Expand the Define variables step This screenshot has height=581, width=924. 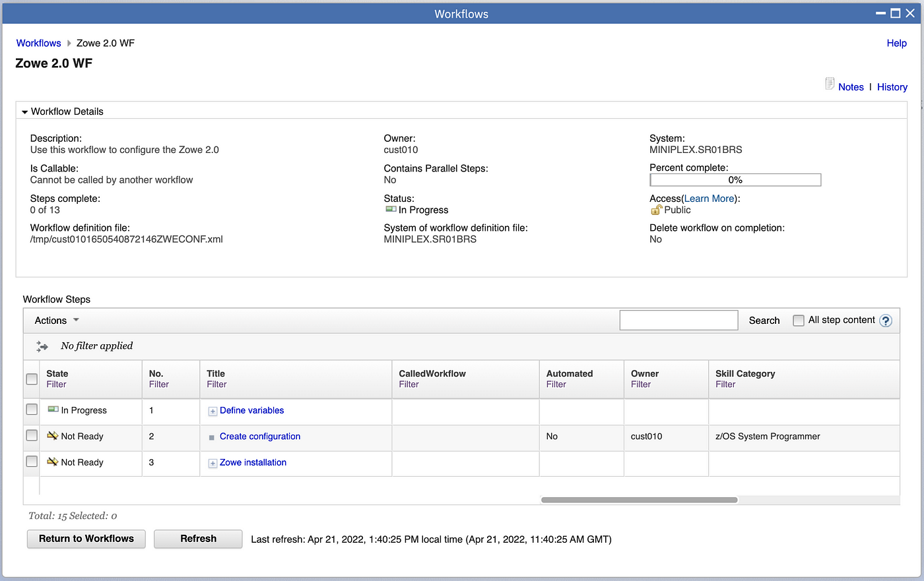click(213, 411)
